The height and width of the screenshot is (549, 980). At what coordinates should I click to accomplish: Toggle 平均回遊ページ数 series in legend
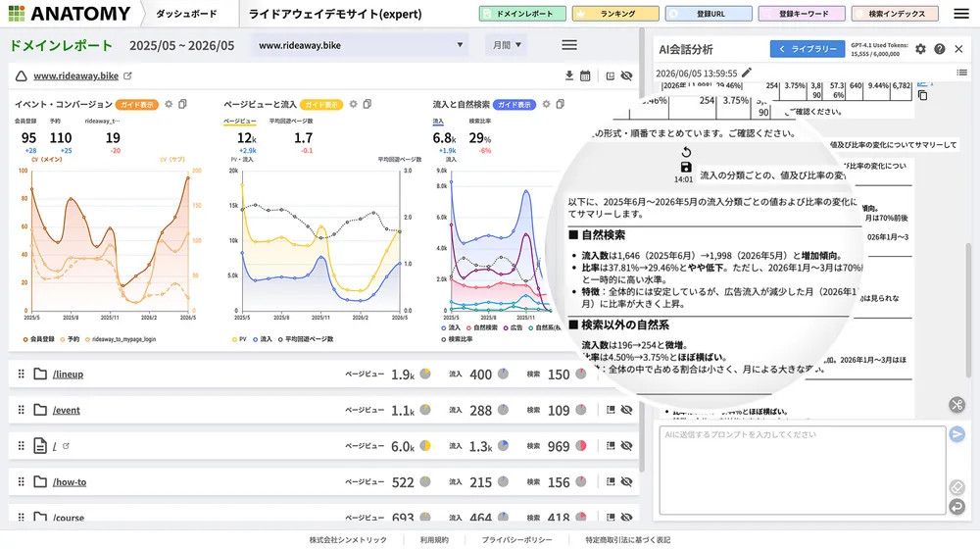306,339
